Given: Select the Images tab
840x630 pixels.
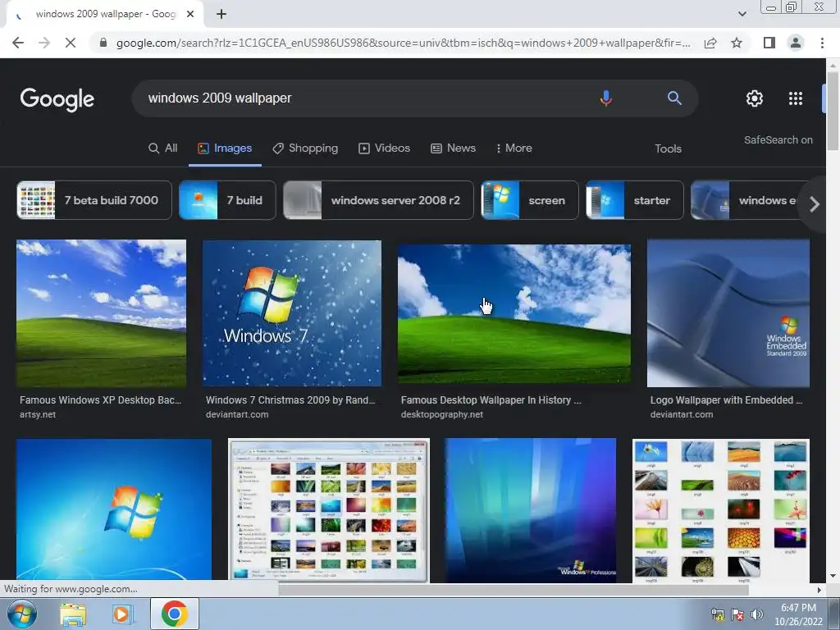Looking at the screenshot, I should point(225,148).
